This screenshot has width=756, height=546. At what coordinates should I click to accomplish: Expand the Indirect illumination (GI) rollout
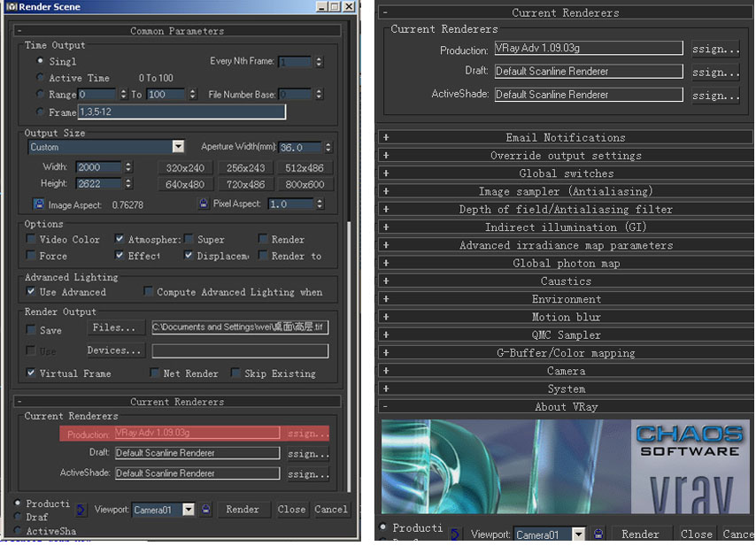pyautogui.click(x=566, y=227)
